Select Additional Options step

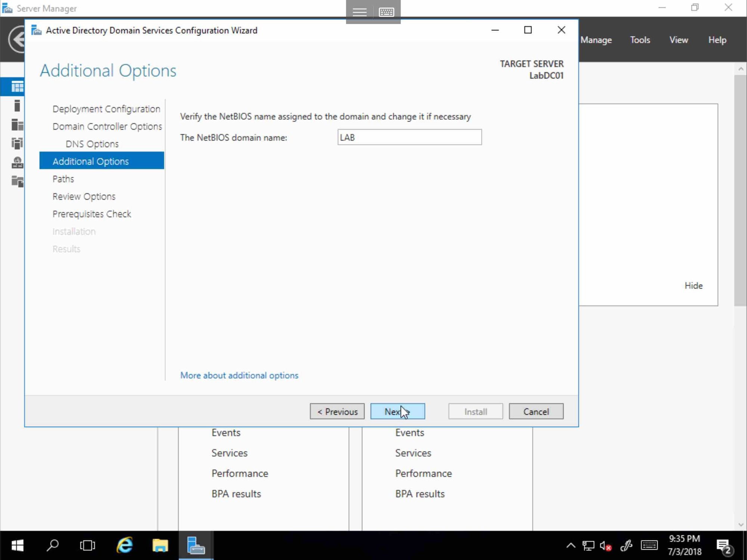pyautogui.click(x=102, y=161)
